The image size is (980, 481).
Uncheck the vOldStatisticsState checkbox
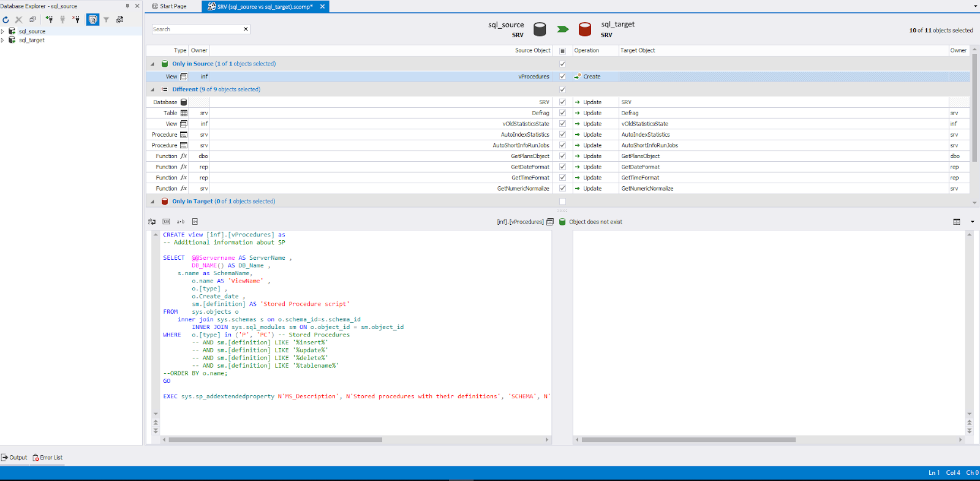(562, 124)
